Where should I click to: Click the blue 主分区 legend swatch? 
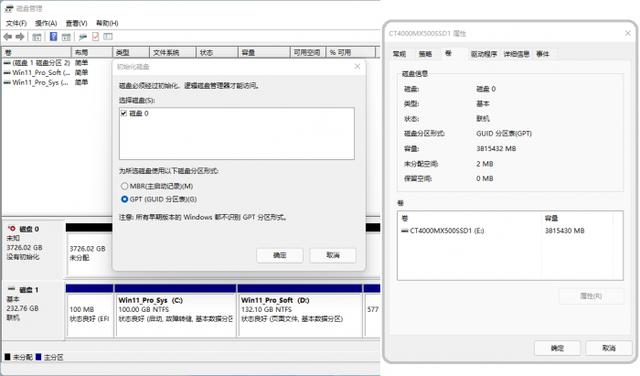coord(38,357)
